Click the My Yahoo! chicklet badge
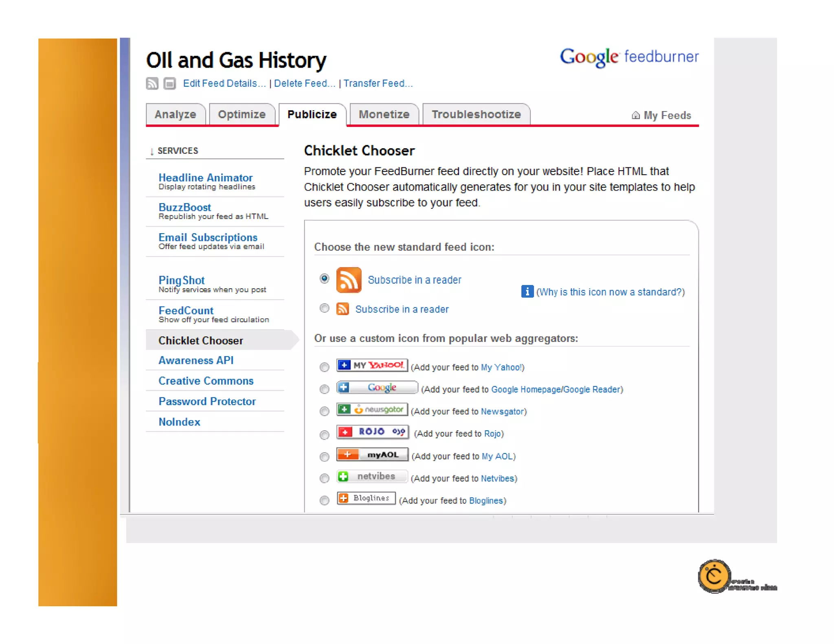This screenshot has width=834, height=644. tap(372, 365)
